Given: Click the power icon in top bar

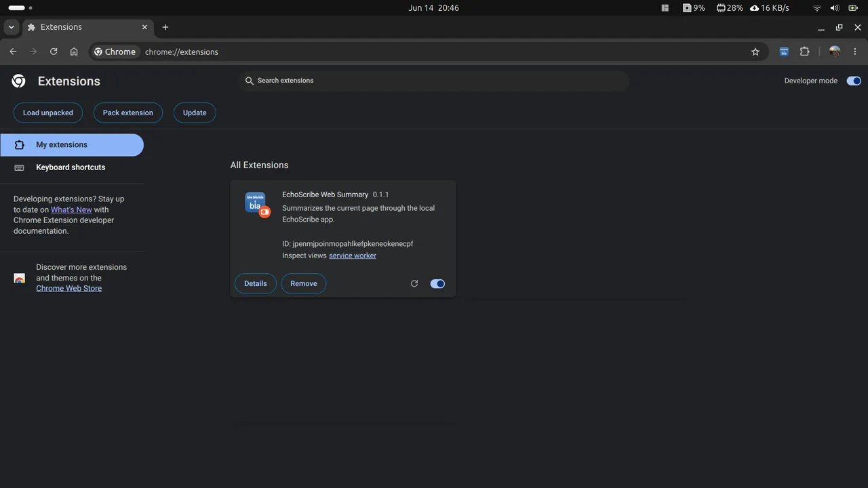Looking at the screenshot, I should (853, 8).
